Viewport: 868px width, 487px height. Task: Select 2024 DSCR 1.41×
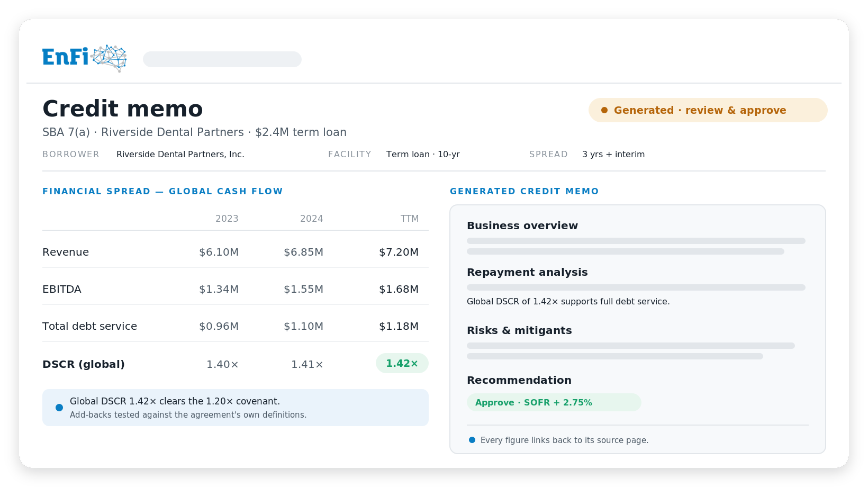(307, 364)
